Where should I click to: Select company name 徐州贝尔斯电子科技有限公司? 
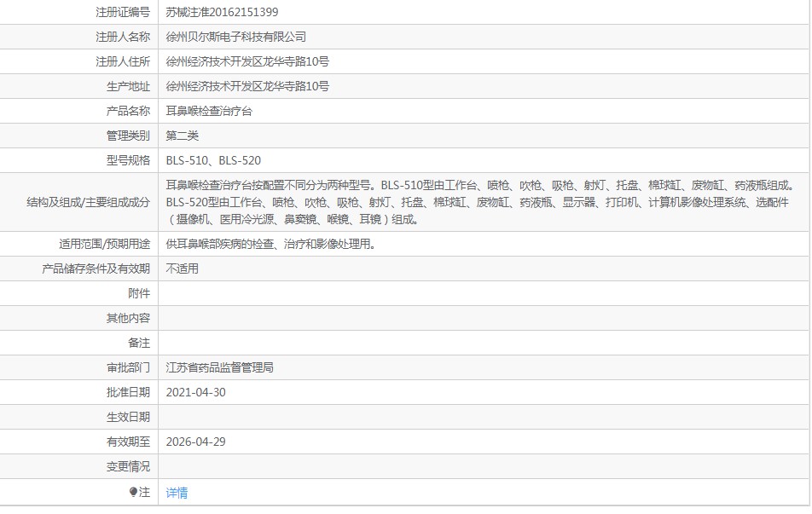pyautogui.click(x=236, y=37)
